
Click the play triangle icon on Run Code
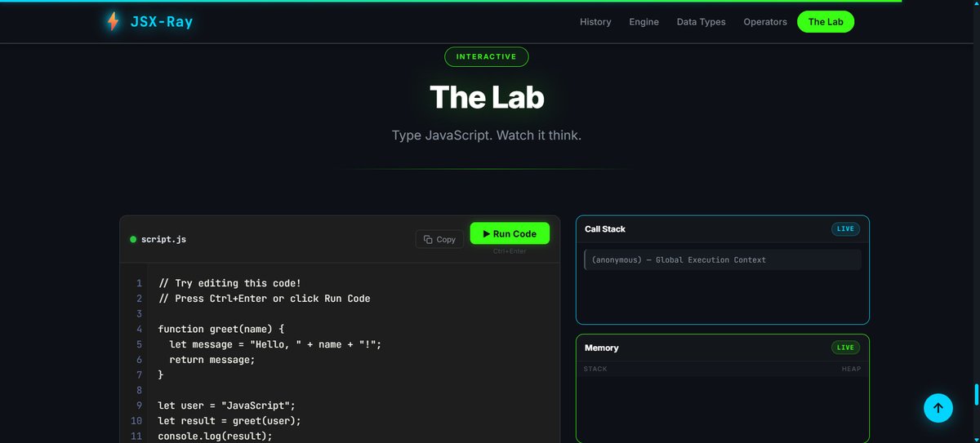487,233
